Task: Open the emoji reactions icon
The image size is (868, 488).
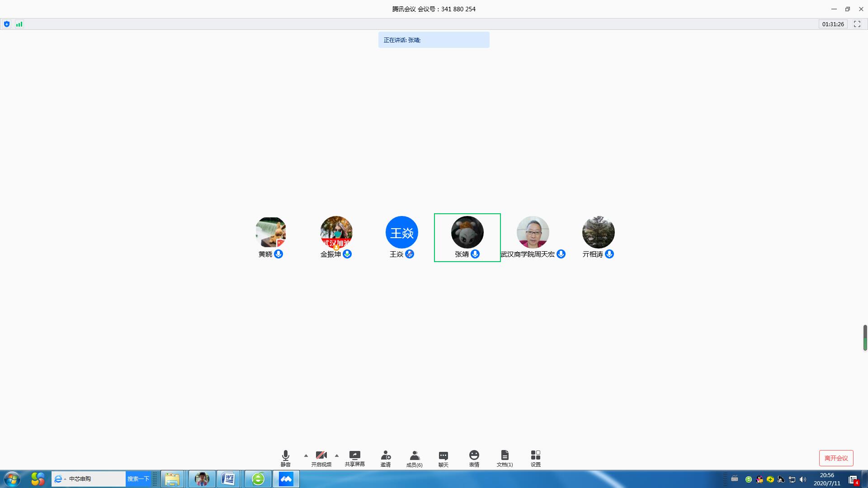Action: [474, 455]
